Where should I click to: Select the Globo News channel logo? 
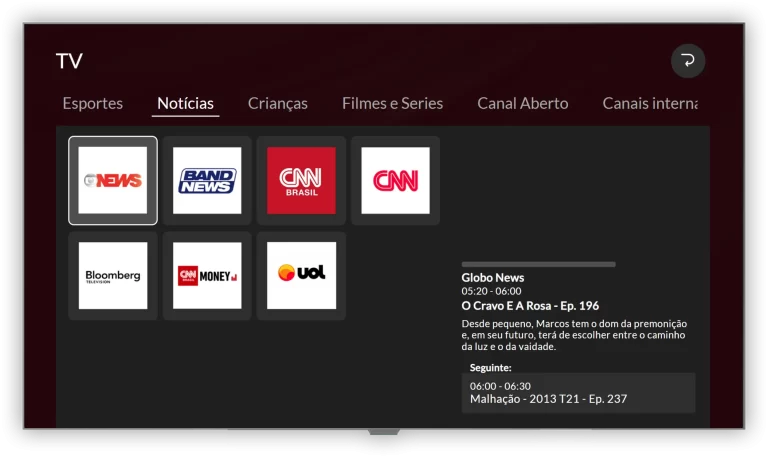(113, 181)
